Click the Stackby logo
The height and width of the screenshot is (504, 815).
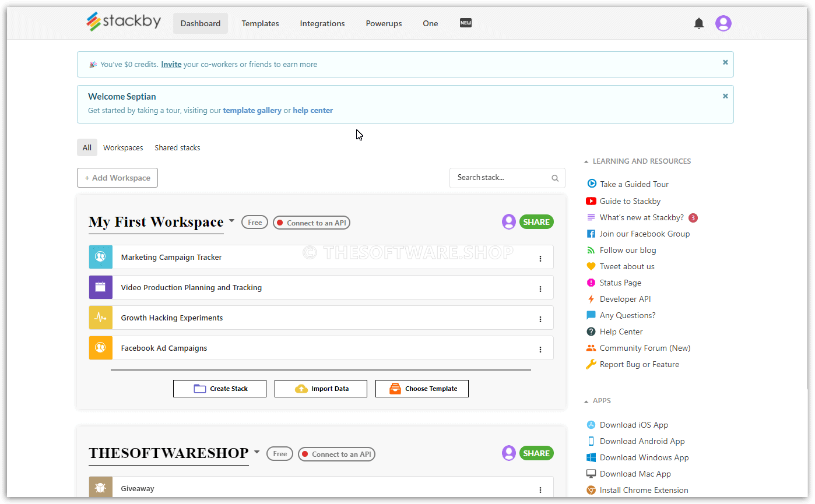[124, 22]
